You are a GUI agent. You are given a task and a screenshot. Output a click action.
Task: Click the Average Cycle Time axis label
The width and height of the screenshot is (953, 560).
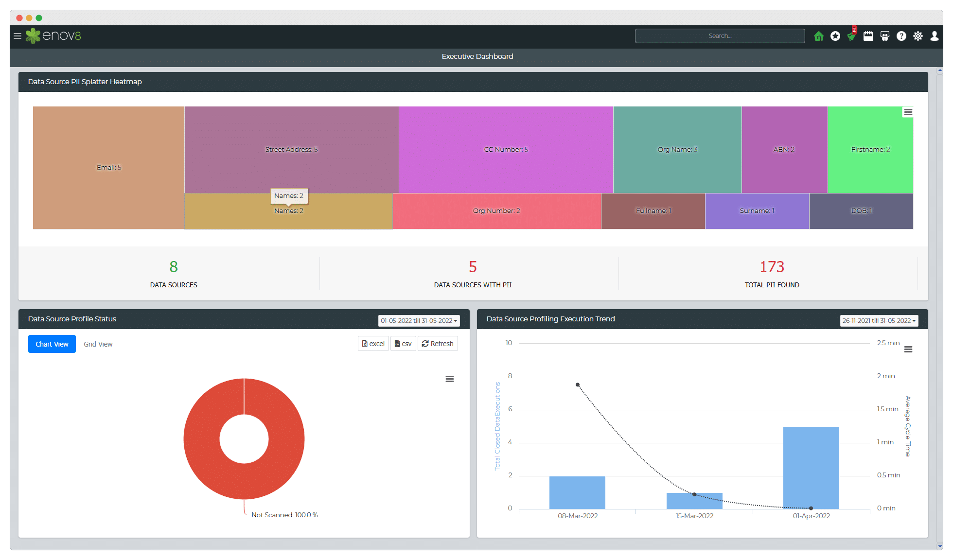pos(907,426)
